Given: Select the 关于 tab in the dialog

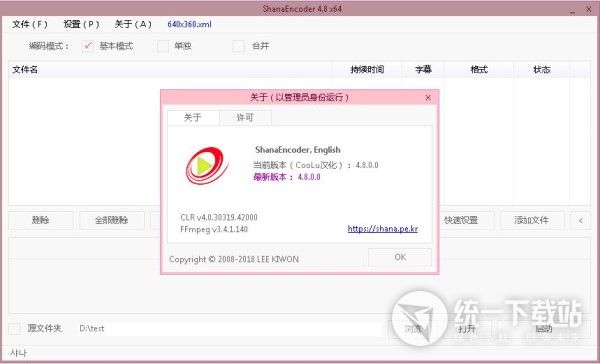Looking at the screenshot, I should pos(193,118).
